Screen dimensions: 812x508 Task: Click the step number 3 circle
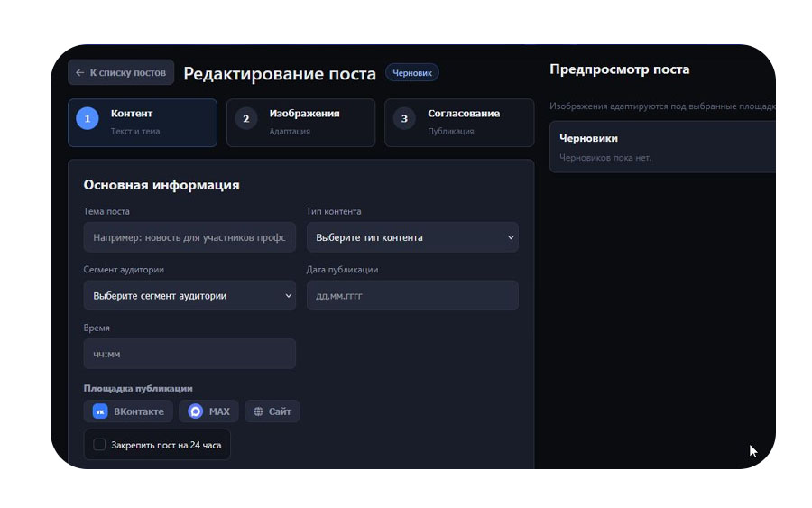[x=404, y=118]
